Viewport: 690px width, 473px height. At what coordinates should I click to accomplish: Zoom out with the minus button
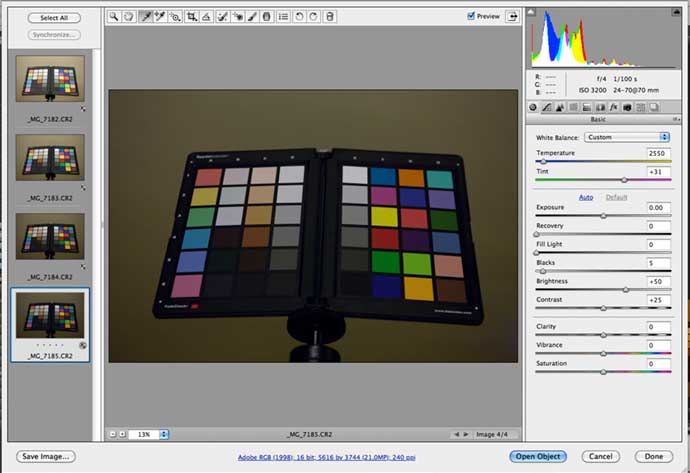[113, 434]
